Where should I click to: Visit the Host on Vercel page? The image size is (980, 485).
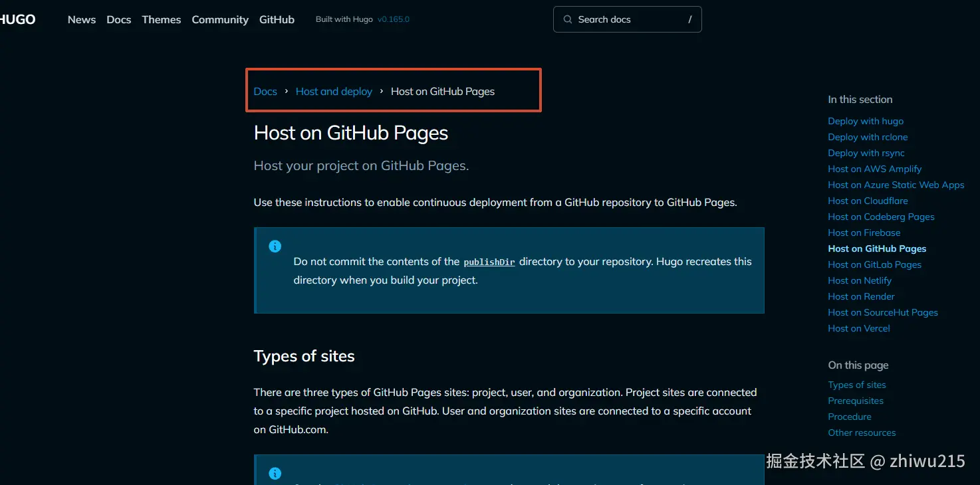point(859,328)
